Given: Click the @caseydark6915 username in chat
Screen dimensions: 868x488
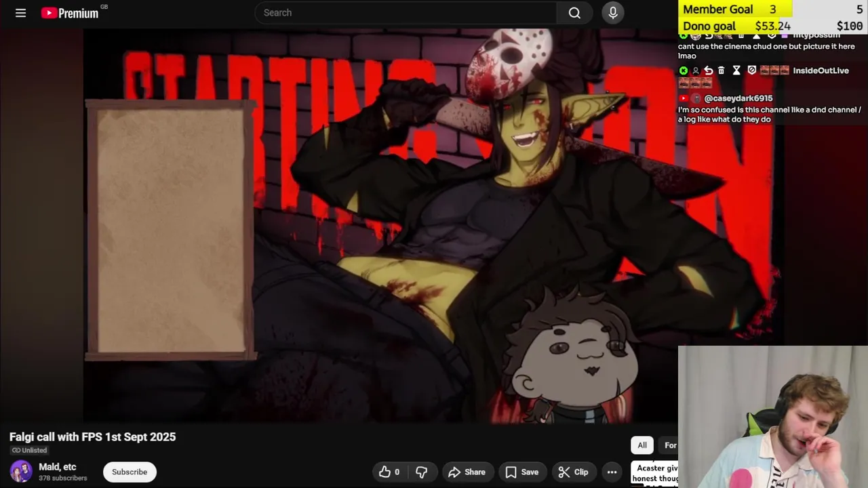Looking at the screenshot, I should pos(738,98).
